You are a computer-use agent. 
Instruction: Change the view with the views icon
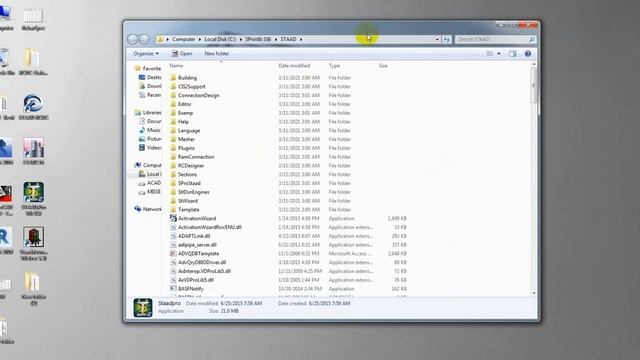pos(490,53)
